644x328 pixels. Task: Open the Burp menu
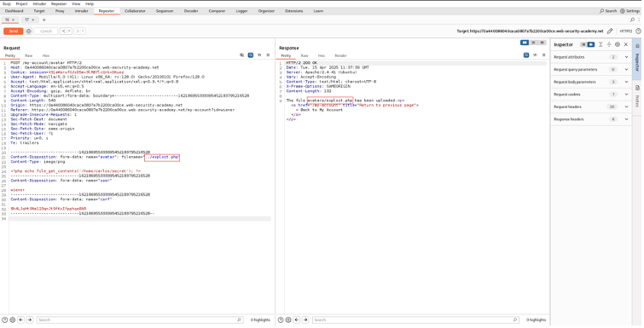7,3
